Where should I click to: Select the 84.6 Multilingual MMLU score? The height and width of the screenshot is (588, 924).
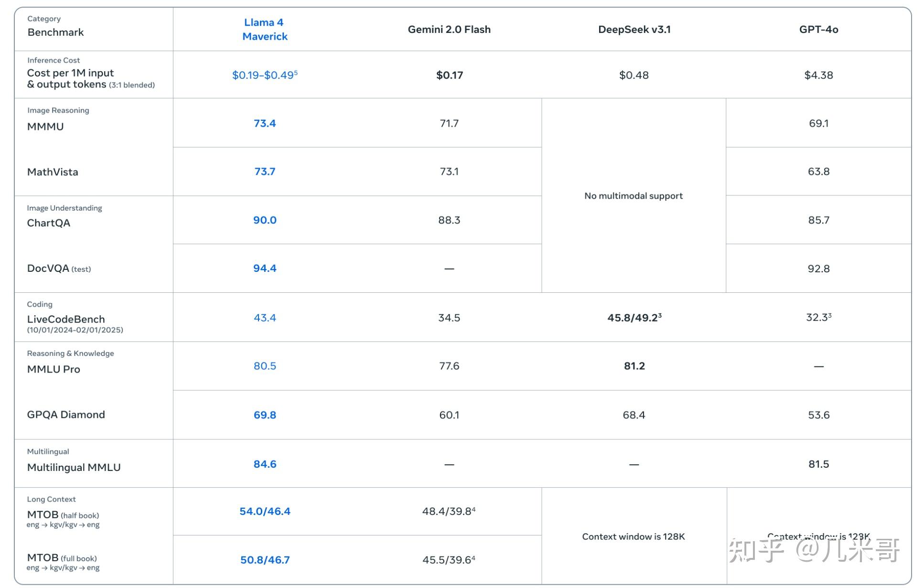265,464
